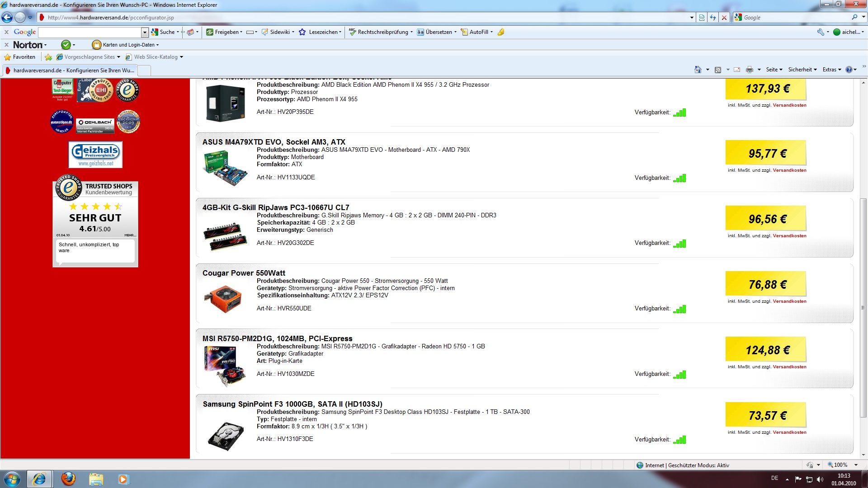Open Google toolbar wrench settings icon
Image resolution: width=868 pixels, height=488 pixels.
click(821, 32)
